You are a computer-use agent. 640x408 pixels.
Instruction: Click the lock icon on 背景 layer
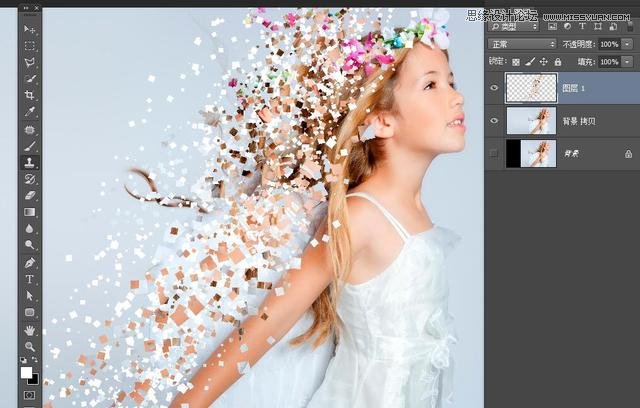click(x=628, y=154)
